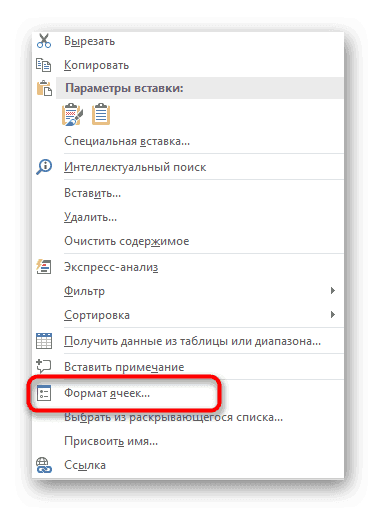The image size is (376, 512).
Task: Click the Quick Analysis lightning icon
Action: tap(44, 267)
